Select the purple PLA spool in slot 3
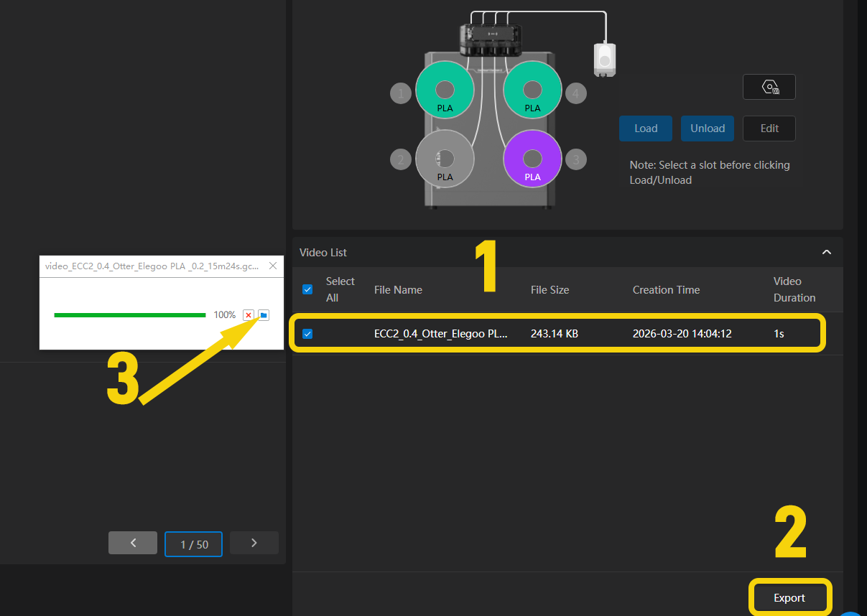This screenshot has height=616, width=867. (x=532, y=159)
